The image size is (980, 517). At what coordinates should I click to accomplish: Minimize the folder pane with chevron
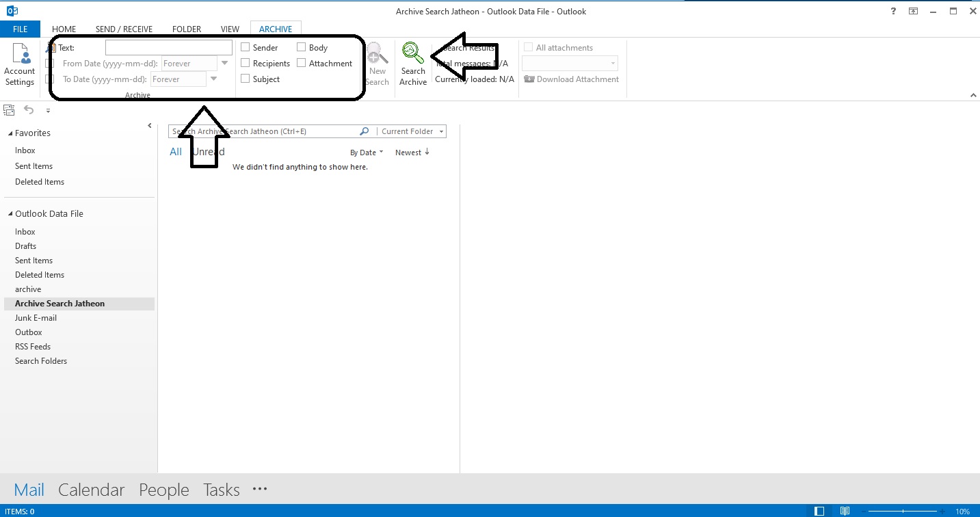pyautogui.click(x=150, y=126)
